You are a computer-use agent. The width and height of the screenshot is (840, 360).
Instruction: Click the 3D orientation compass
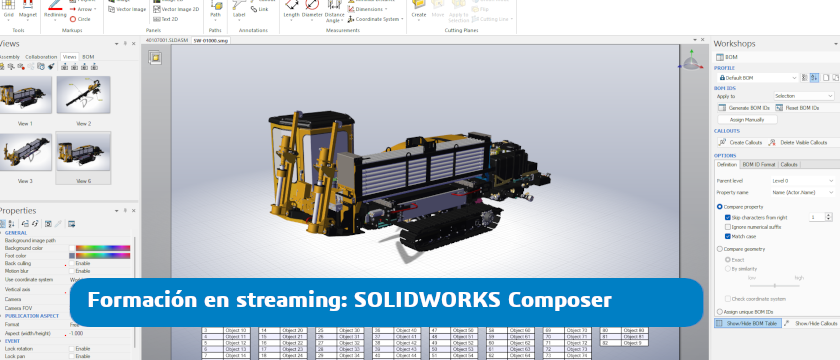(691, 61)
